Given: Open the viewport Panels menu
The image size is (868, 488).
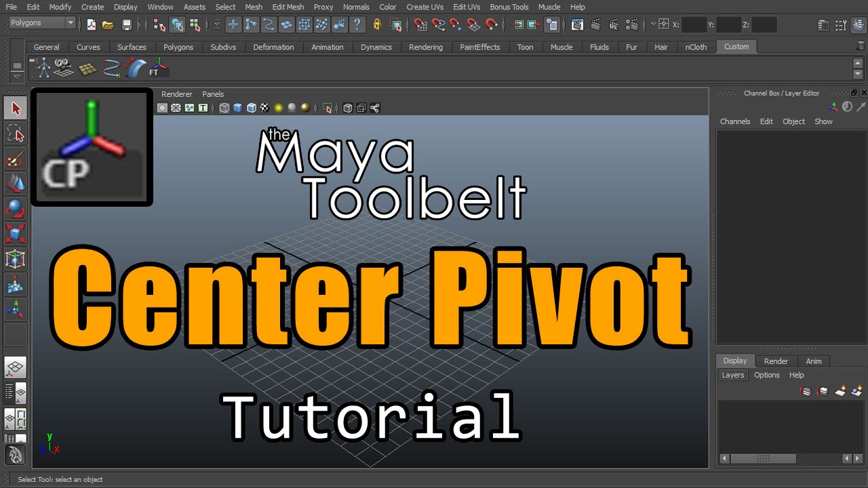Looking at the screenshot, I should [213, 94].
